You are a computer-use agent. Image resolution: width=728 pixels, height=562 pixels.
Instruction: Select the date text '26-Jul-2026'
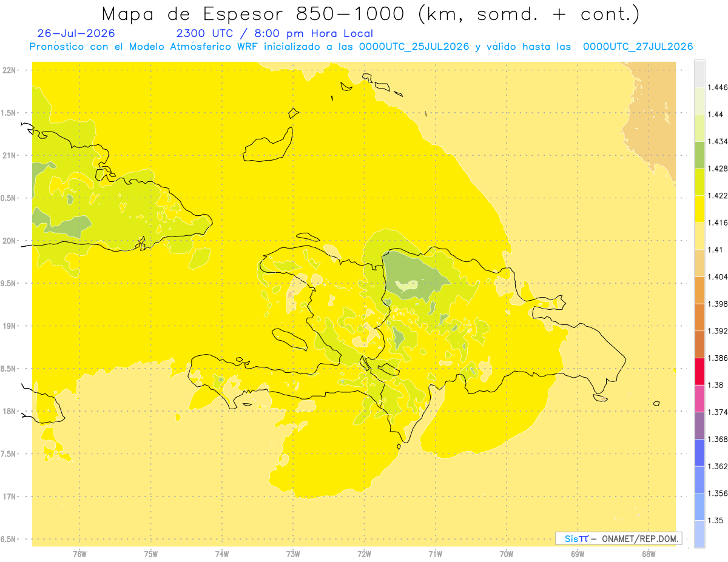click(x=76, y=33)
